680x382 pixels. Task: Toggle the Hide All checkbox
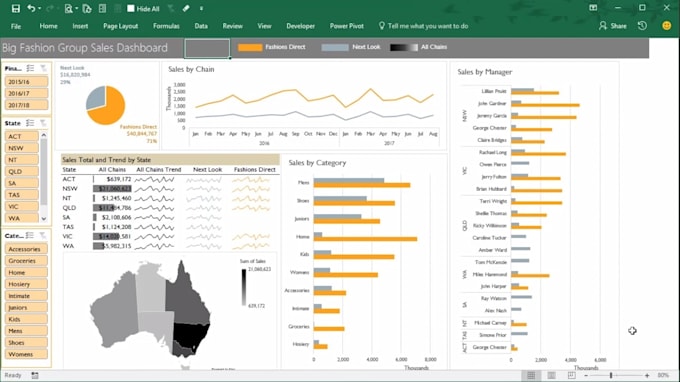point(131,8)
